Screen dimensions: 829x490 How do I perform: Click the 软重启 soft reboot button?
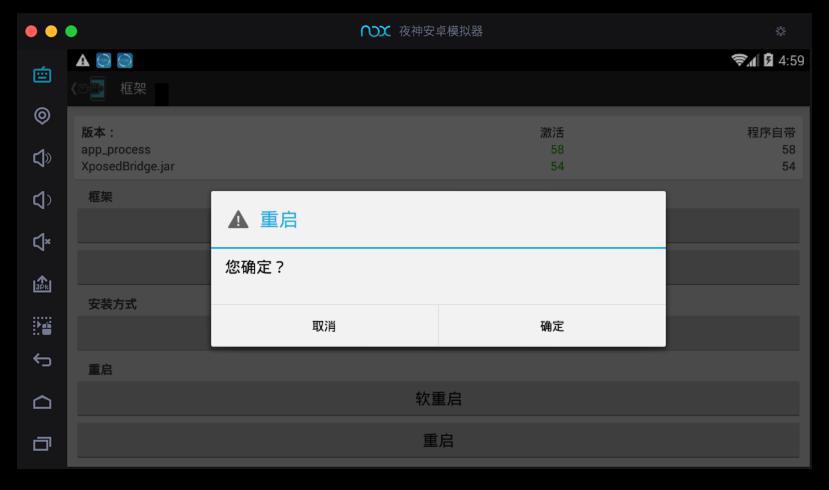pos(438,399)
